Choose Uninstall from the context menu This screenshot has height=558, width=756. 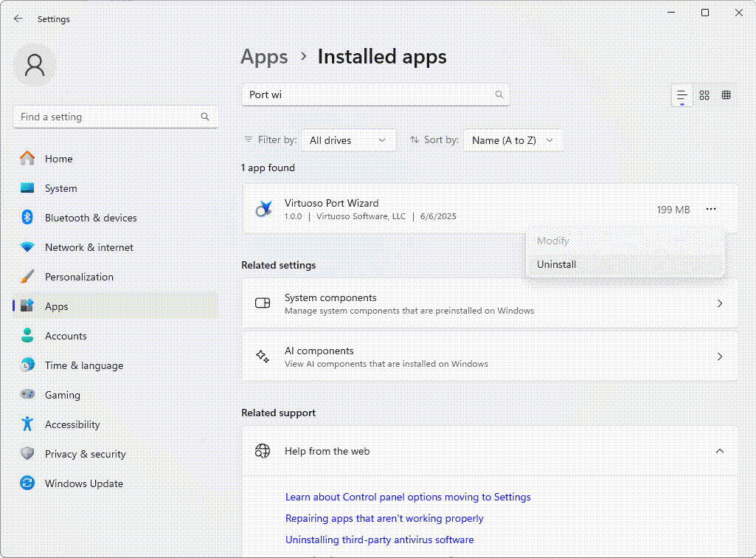[x=625, y=264]
